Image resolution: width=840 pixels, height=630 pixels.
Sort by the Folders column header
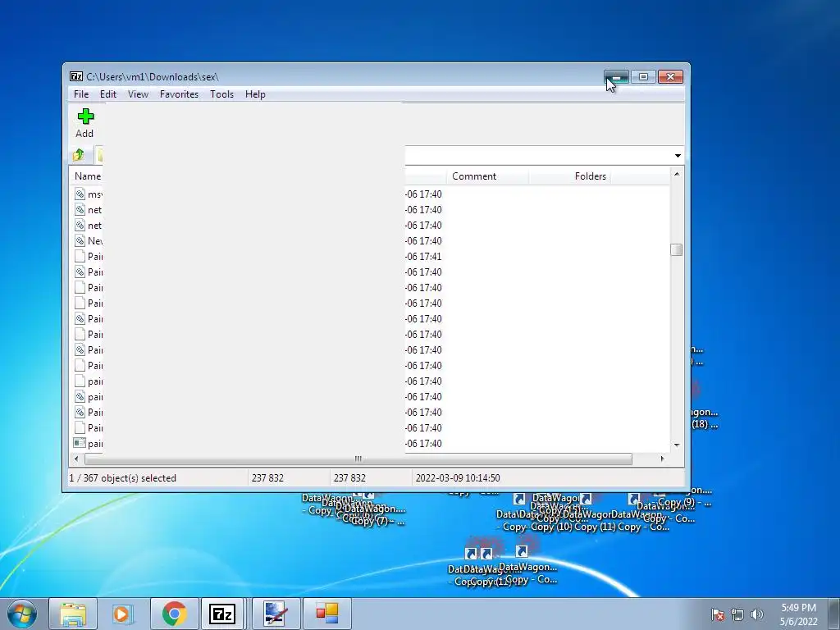coord(569,176)
